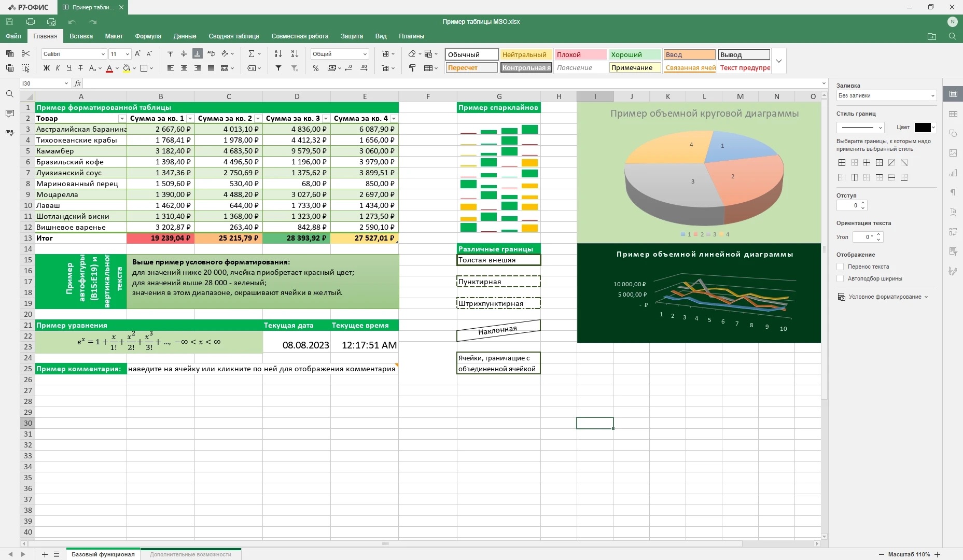Open chart settings in right sidebar
The width and height of the screenshot is (963, 560).
[953, 173]
